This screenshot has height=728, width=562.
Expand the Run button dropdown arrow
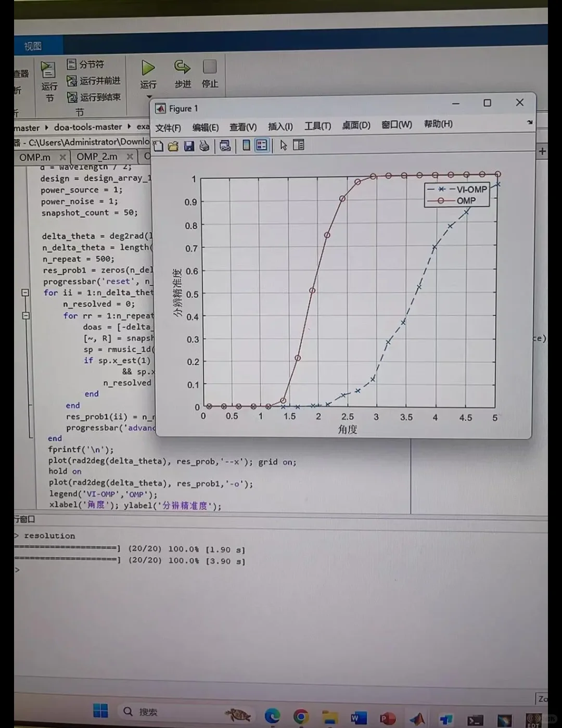pos(149,97)
